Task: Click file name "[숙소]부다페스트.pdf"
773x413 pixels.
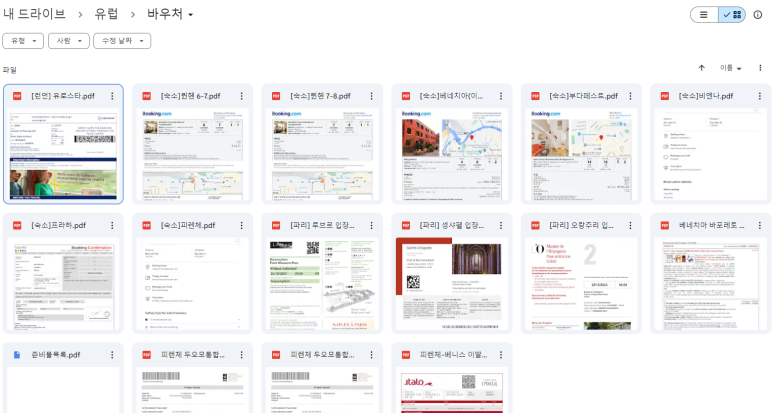Action: pos(583,96)
